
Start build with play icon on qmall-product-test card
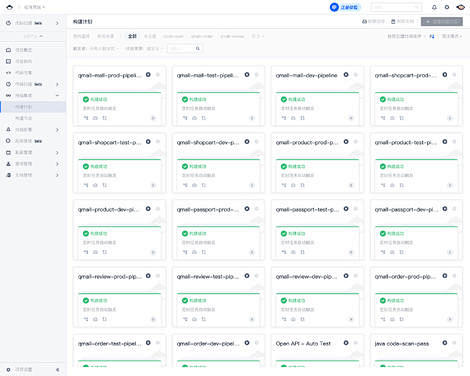click(x=450, y=185)
